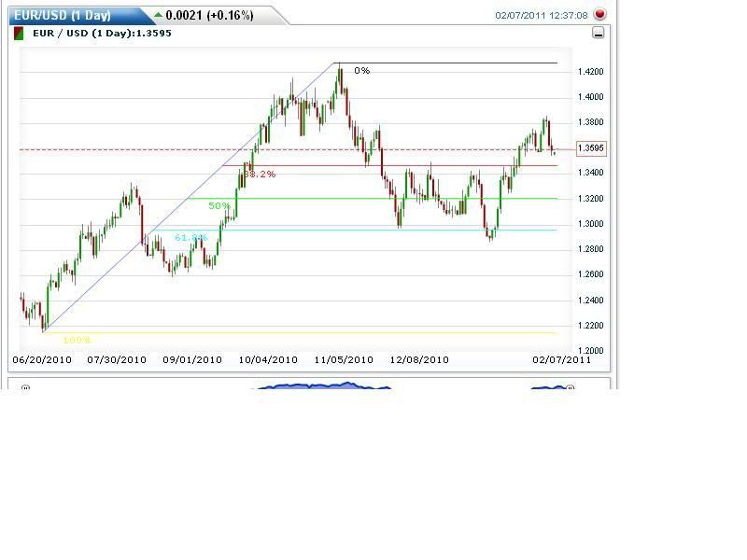The height and width of the screenshot is (560, 747).
Task: Click the 09/01/2010 date axis label
Action: [192, 360]
